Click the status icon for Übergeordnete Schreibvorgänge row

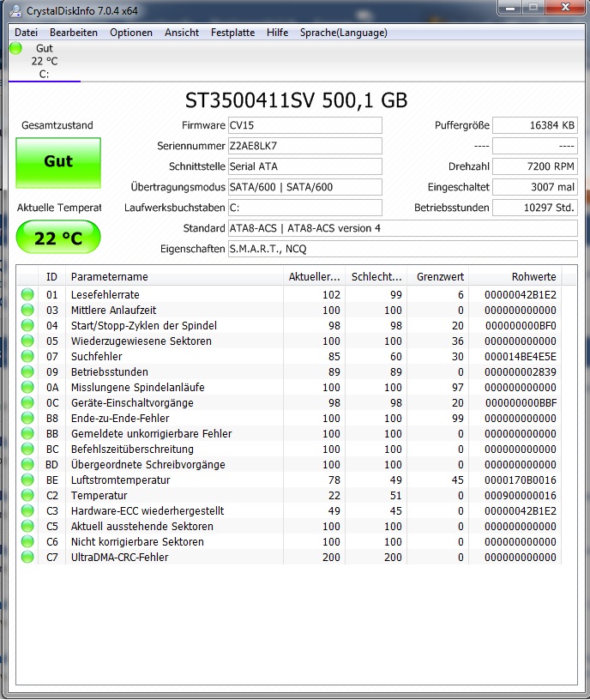point(27,464)
